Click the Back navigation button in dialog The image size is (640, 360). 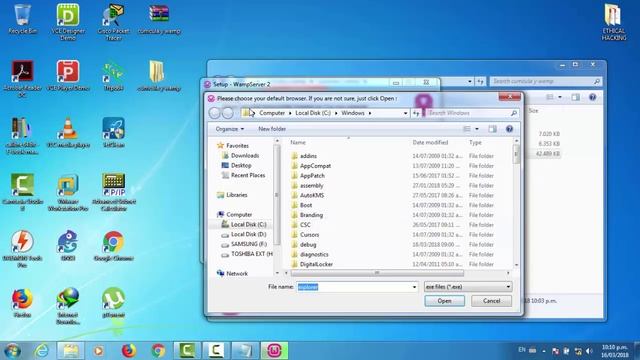[x=215, y=113]
